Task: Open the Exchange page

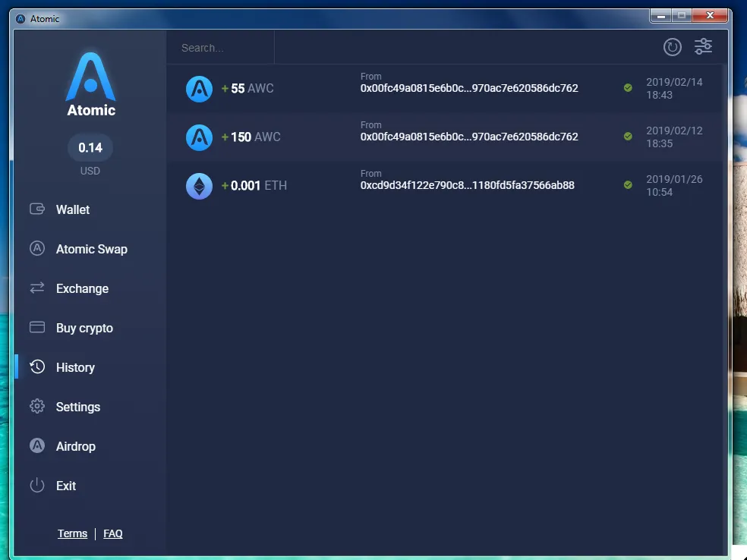Action: pyautogui.click(x=82, y=288)
